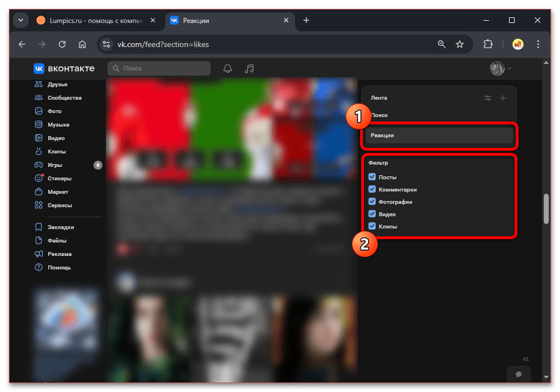Click the VKontakte logo

click(64, 68)
